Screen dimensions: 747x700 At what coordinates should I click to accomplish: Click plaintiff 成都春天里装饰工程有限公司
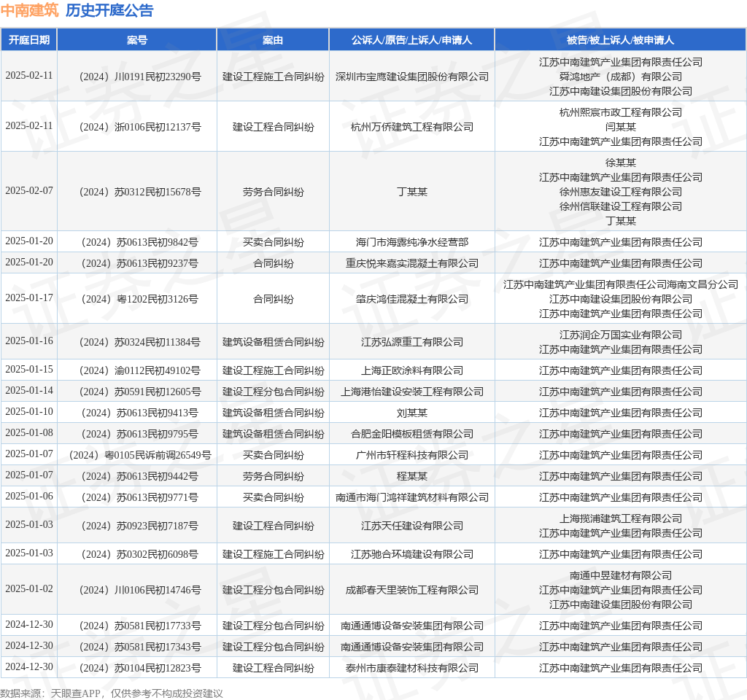point(412,591)
